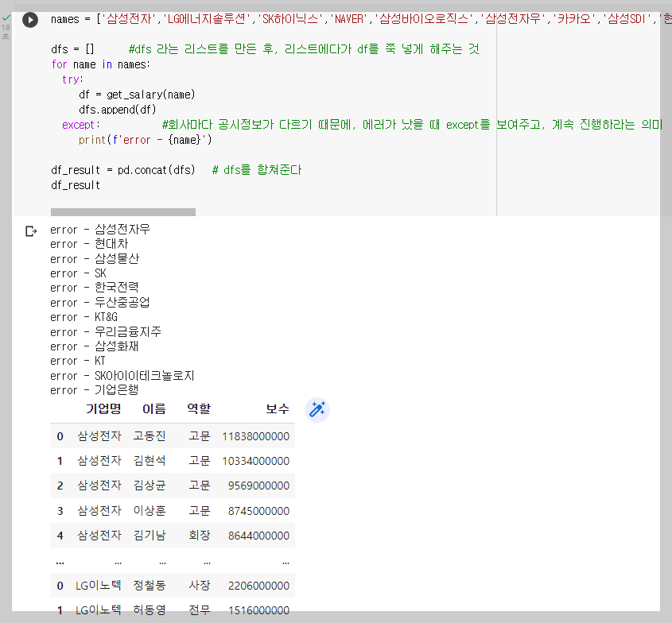The width and height of the screenshot is (672, 623).
Task: Select the cell containing 정철동
Action: pyautogui.click(x=150, y=586)
